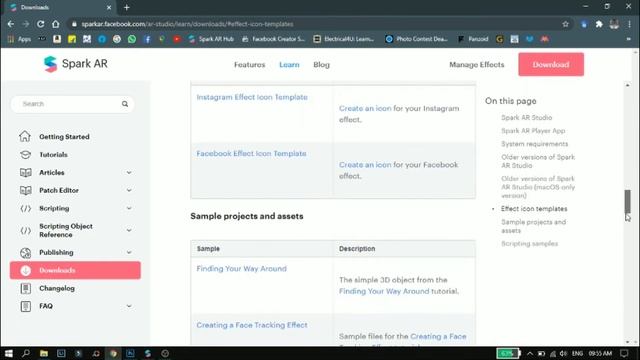The height and width of the screenshot is (360, 640).
Task: Open the Tutorials sidebar item
Action: click(x=53, y=155)
